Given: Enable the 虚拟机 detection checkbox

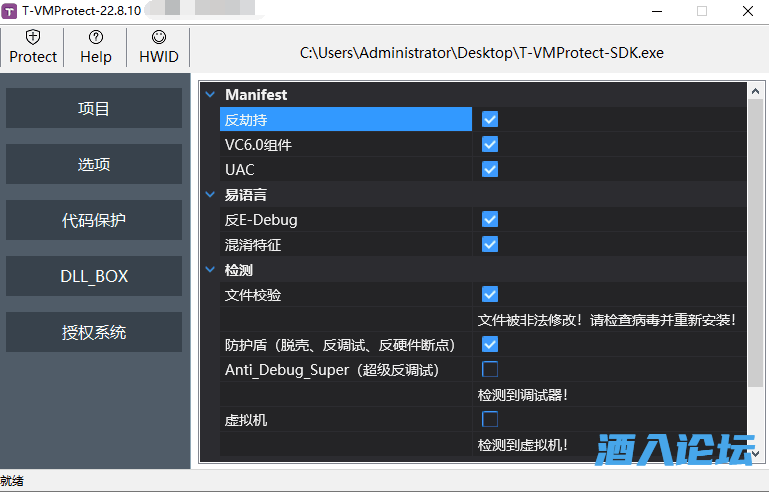Looking at the screenshot, I should pyautogui.click(x=490, y=419).
